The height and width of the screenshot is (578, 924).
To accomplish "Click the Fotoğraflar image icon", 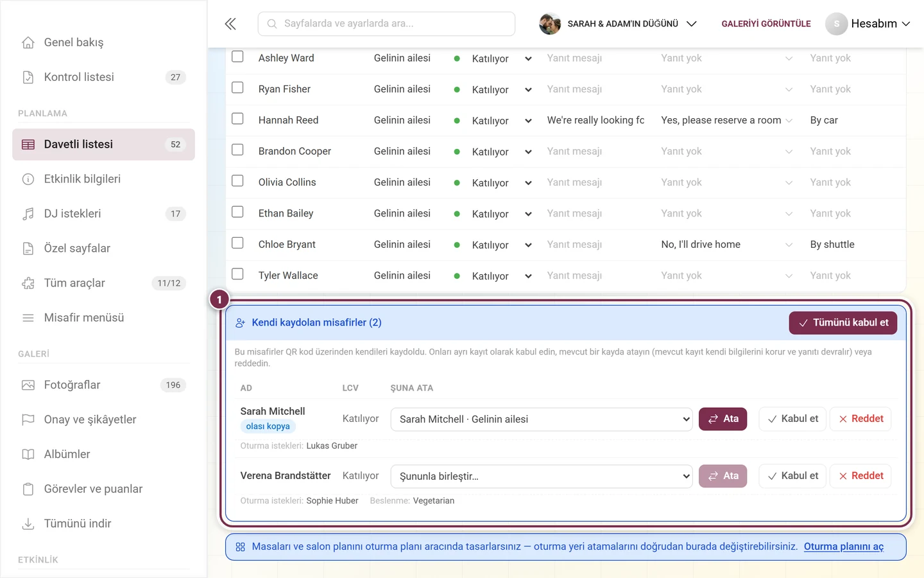I will coord(28,385).
